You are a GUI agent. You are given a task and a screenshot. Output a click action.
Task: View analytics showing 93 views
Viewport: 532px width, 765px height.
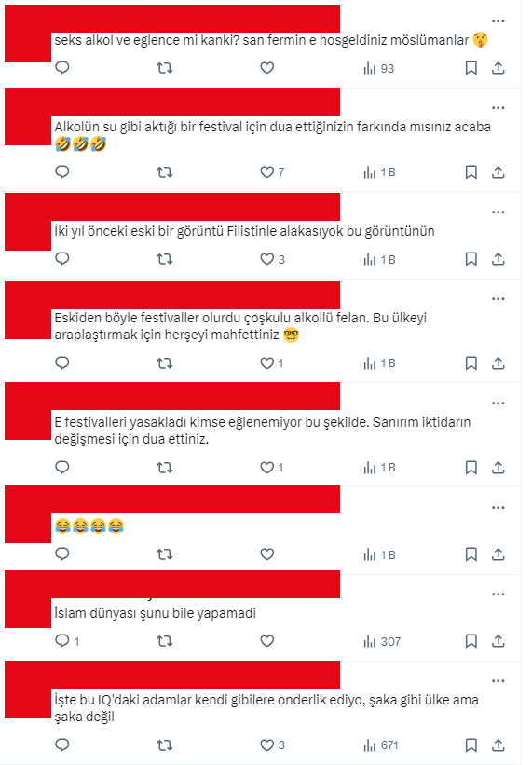coord(378,68)
